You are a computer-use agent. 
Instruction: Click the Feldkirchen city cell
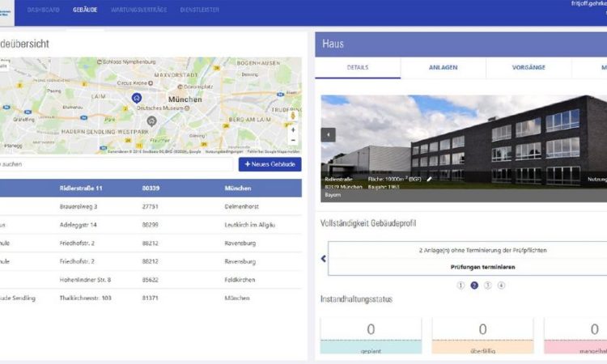[x=240, y=280]
